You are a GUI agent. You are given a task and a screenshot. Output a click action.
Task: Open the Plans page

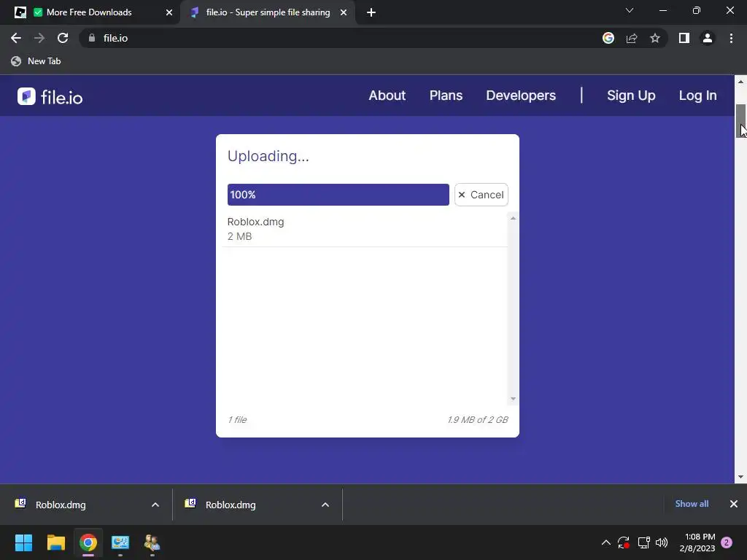pos(446,96)
